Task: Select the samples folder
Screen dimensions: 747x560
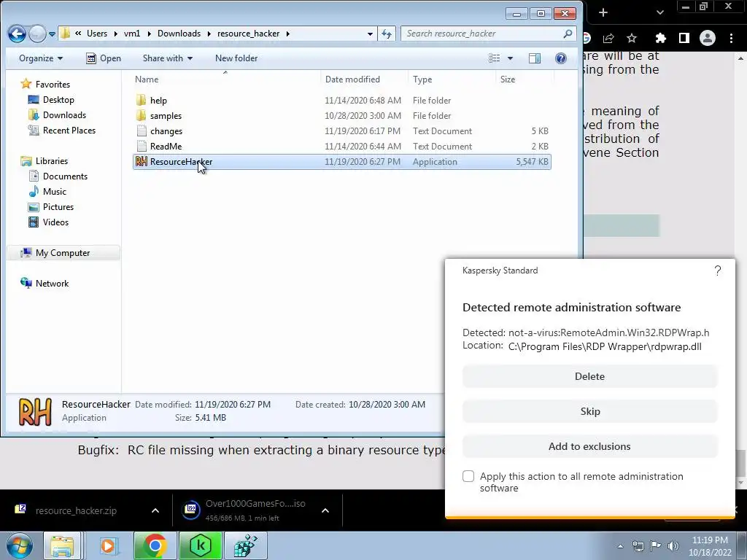Action: click(341, 116)
